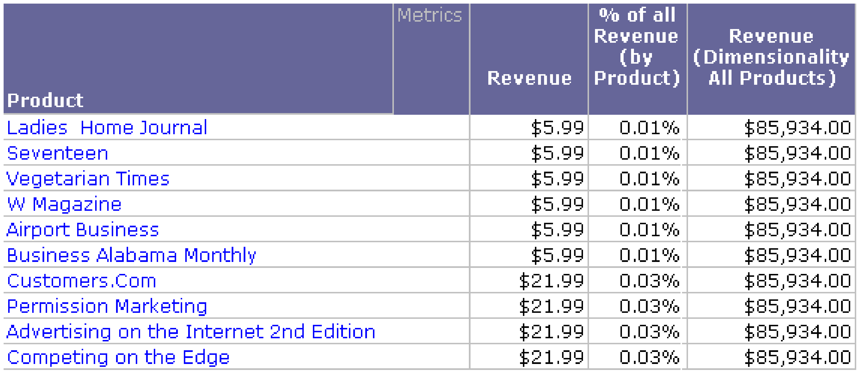Select $85,934.00 cell in Seventeen row
Screen dimensions: 868x381
point(797,153)
